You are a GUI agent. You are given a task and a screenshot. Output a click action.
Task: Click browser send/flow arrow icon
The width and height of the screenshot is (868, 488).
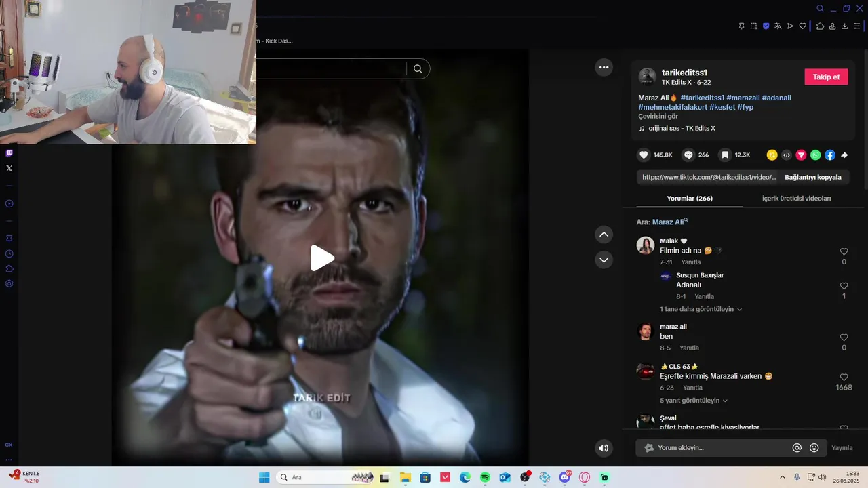pyautogui.click(x=790, y=26)
